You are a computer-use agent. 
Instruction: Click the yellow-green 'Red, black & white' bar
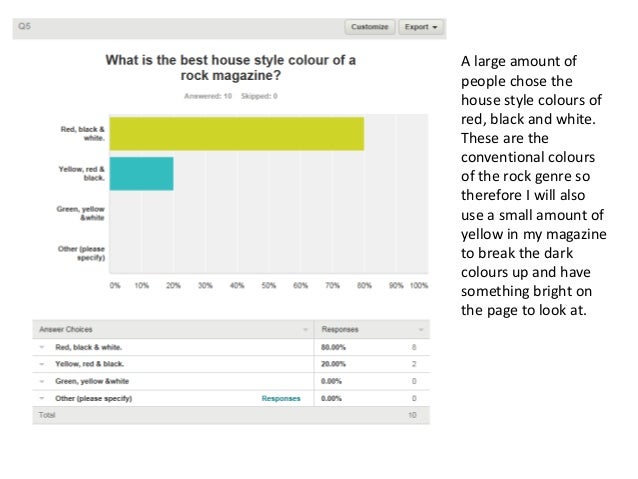[235, 133]
